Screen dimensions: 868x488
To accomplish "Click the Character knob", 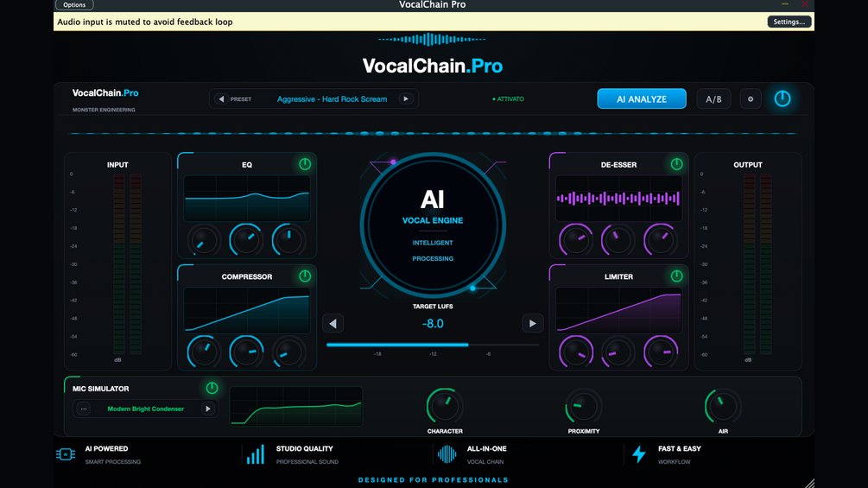I will (x=445, y=406).
